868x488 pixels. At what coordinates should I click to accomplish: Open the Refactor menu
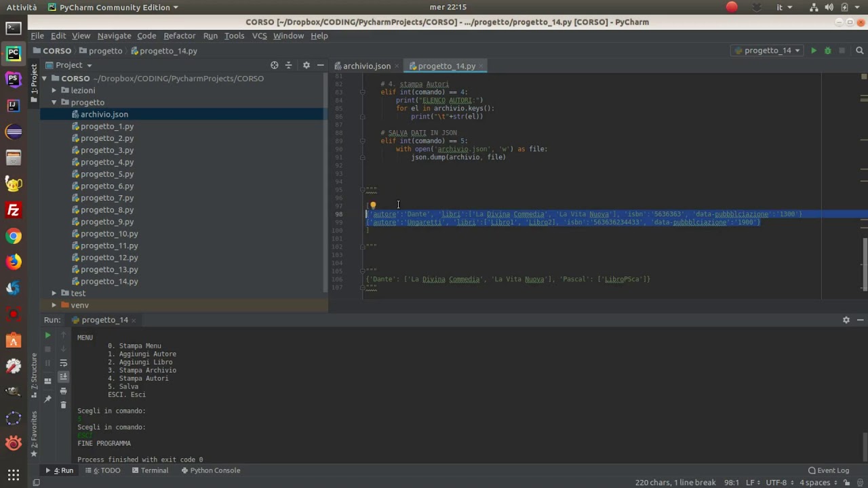pyautogui.click(x=180, y=35)
